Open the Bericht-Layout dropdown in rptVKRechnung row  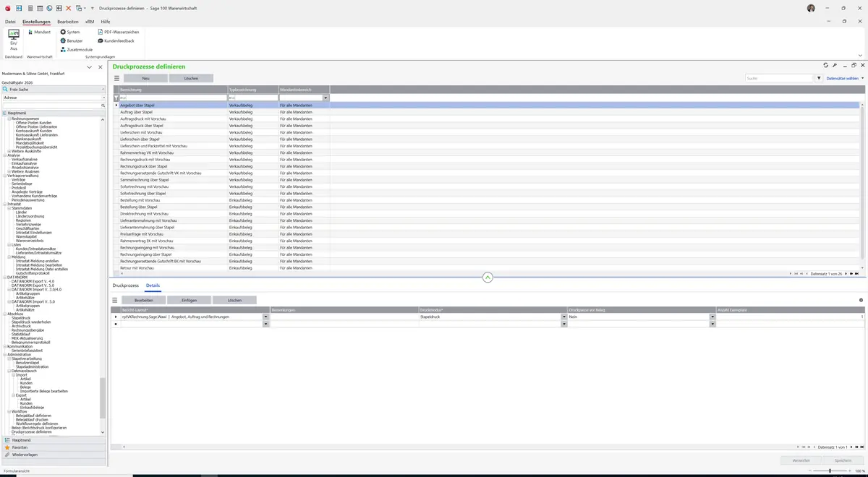265,317
